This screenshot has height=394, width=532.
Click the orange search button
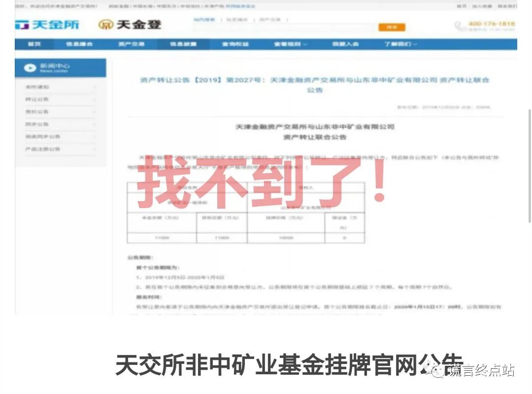[392, 27]
